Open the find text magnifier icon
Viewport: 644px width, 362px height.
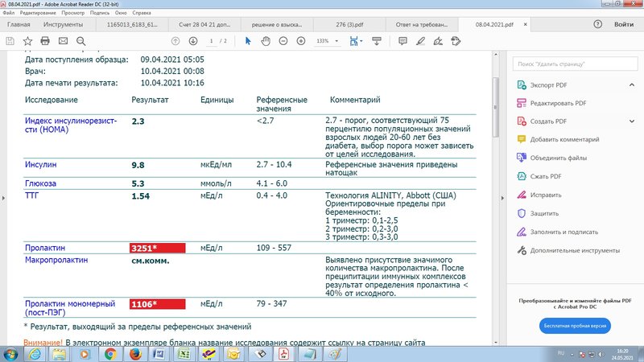pyautogui.click(x=81, y=41)
